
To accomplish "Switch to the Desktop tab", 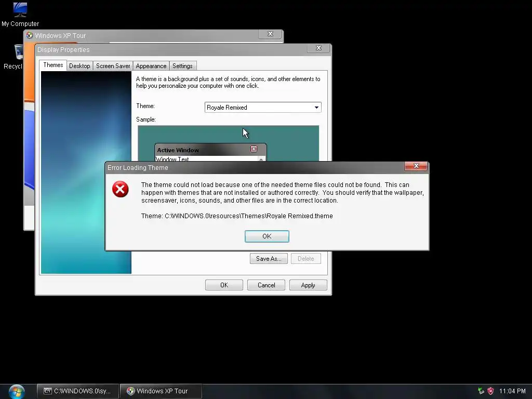I will coord(79,66).
